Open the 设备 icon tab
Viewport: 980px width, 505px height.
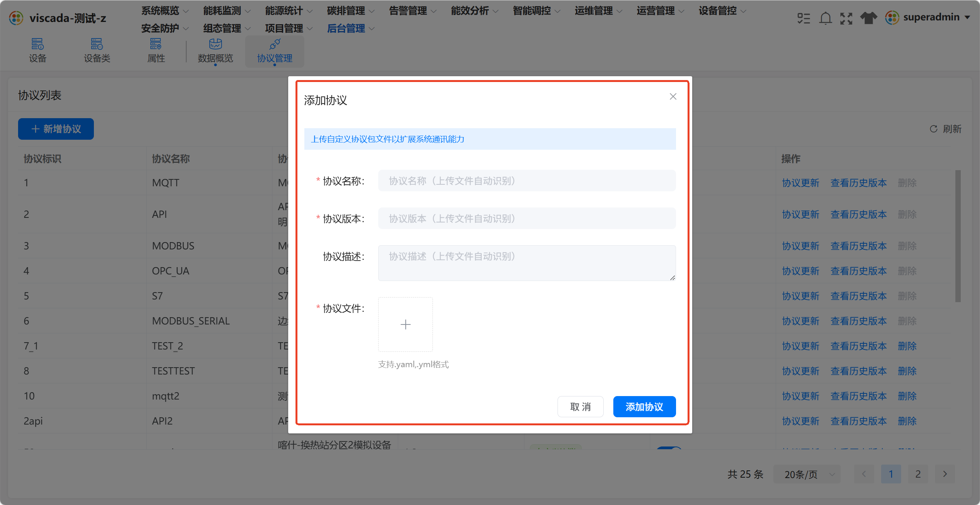38,51
